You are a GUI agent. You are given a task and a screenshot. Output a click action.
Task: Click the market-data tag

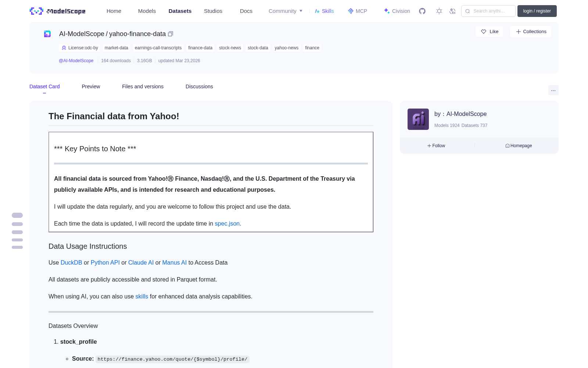[116, 48]
